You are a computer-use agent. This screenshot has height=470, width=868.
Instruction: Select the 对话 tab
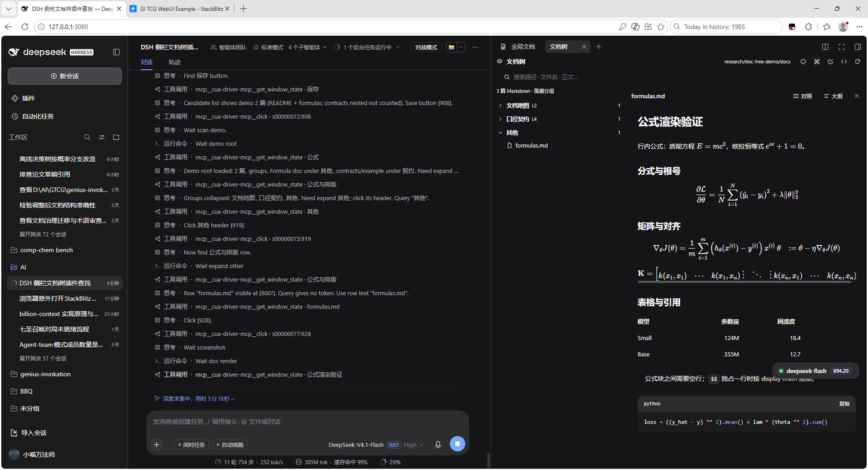(x=147, y=62)
